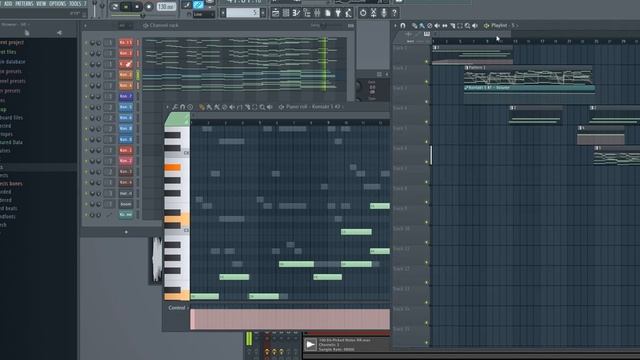Screen dimensions: 640x360
Task: Choose the dashed-box Select tool in piano roll
Action: click(x=255, y=107)
